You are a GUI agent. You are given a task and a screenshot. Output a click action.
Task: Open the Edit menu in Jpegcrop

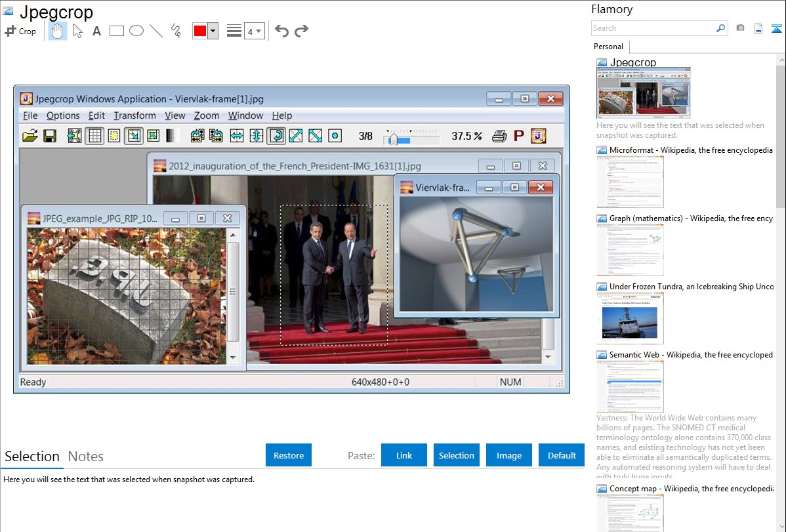[x=96, y=116]
